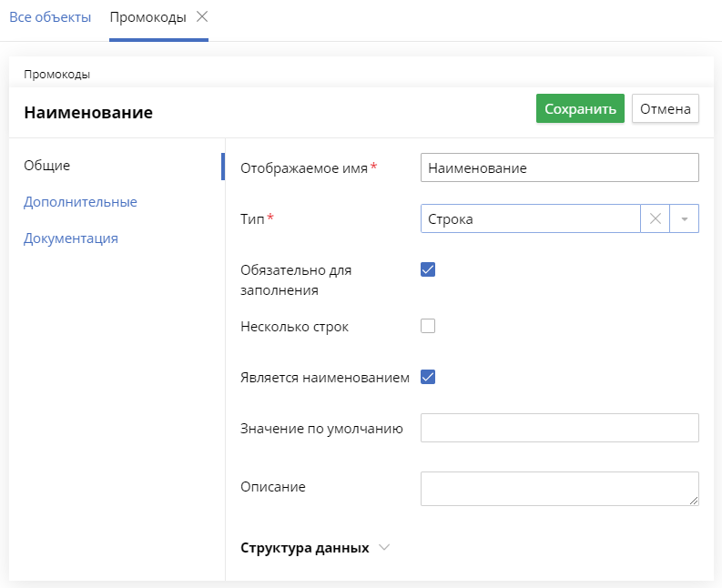Open the Все объекты tab
Image resolution: width=722 pixels, height=588 pixels.
coord(50,17)
